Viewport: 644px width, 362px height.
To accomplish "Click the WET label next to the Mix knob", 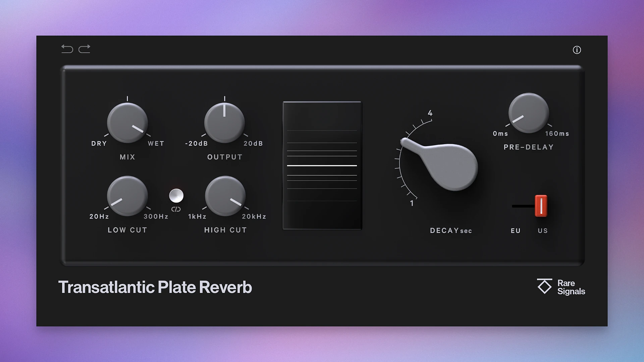I will (x=155, y=143).
